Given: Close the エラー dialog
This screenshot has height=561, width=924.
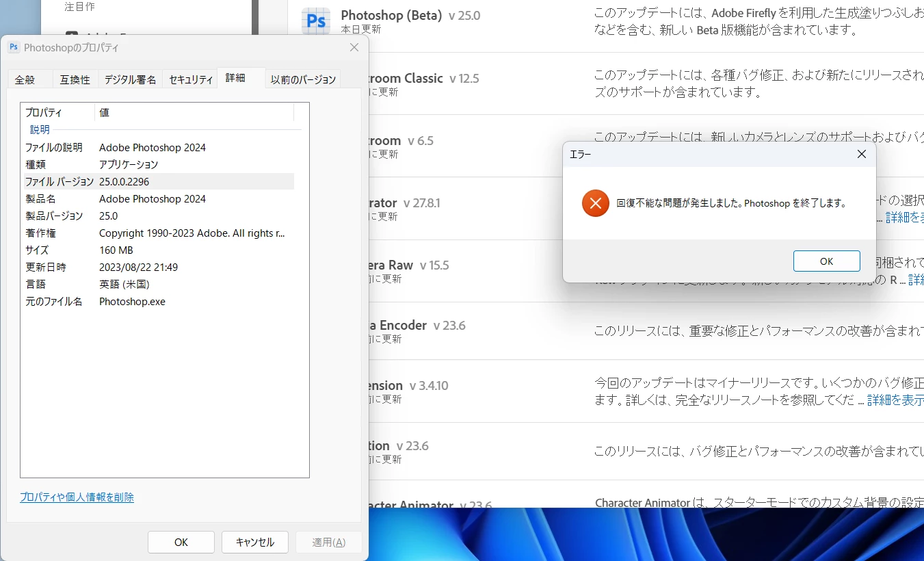Looking at the screenshot, I should (862, 155).
